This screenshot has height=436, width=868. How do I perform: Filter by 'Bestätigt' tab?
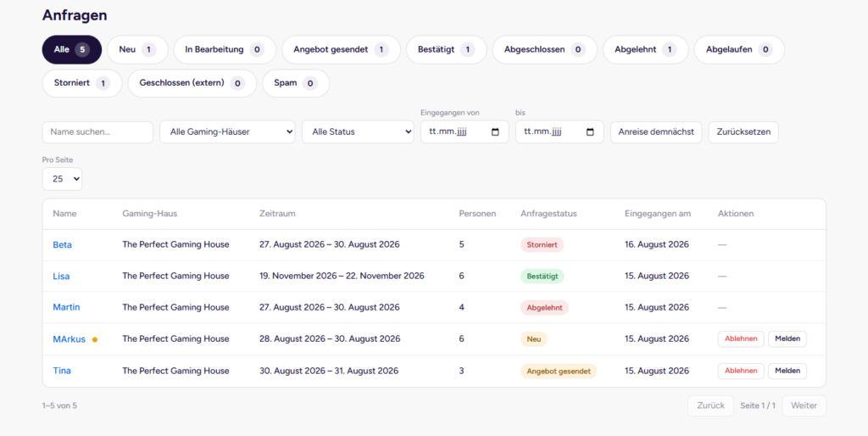click(446, 50)
